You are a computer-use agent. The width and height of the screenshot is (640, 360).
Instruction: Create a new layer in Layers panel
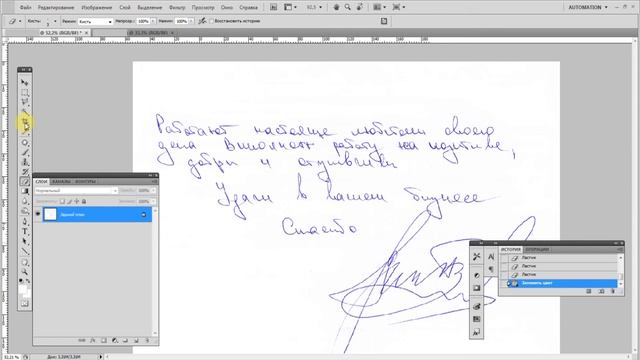tap(136, 340)
